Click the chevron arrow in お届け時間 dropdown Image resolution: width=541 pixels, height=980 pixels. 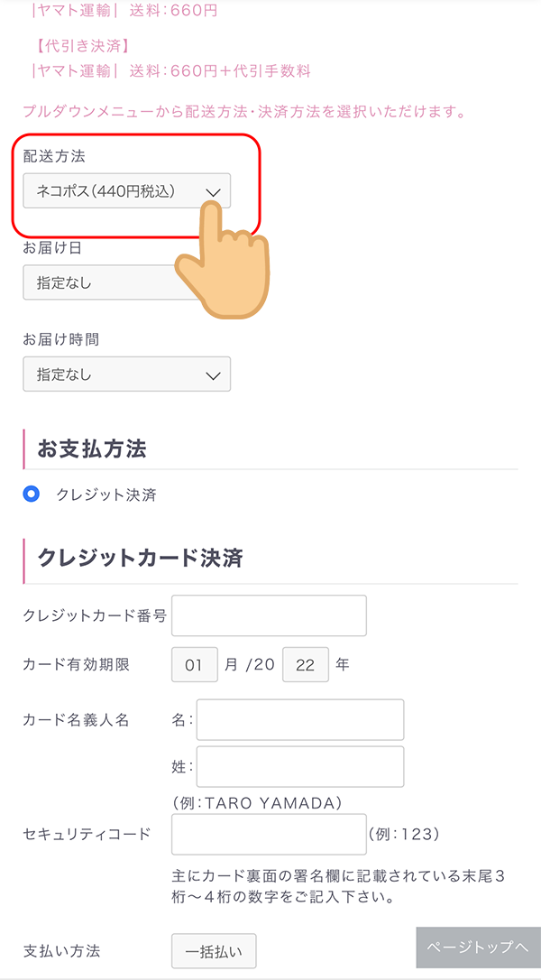(x=214, y=375)
